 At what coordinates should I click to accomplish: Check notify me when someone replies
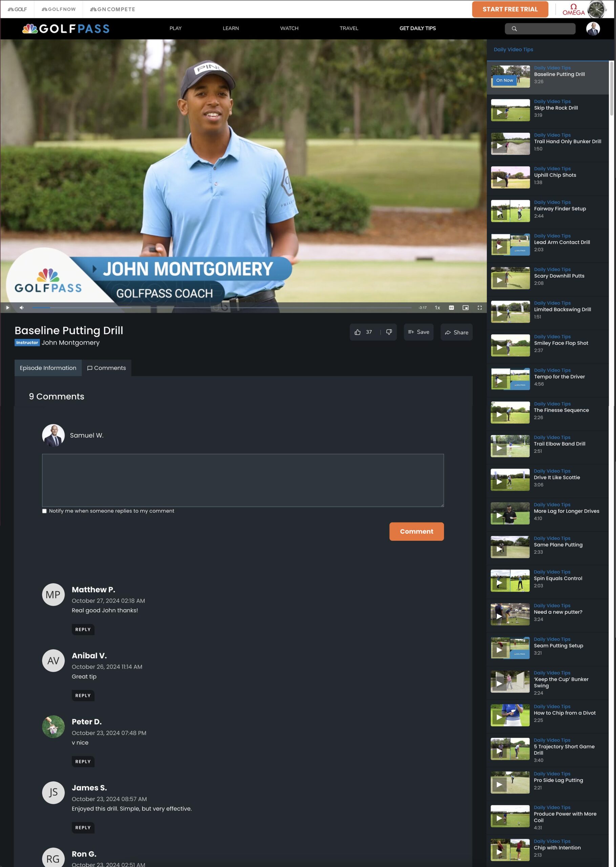44,511
